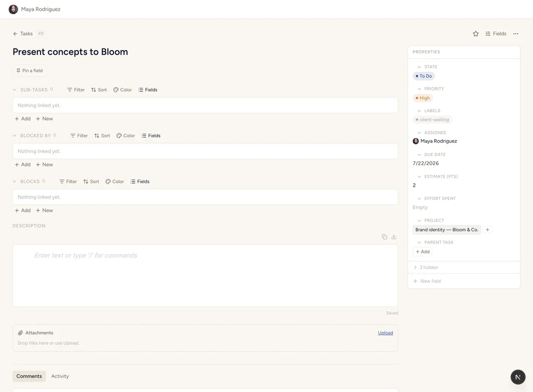This screenshot has height=392, width=533.
Task: Click the back arrow next to Tasks
Action: click(15, 34)
